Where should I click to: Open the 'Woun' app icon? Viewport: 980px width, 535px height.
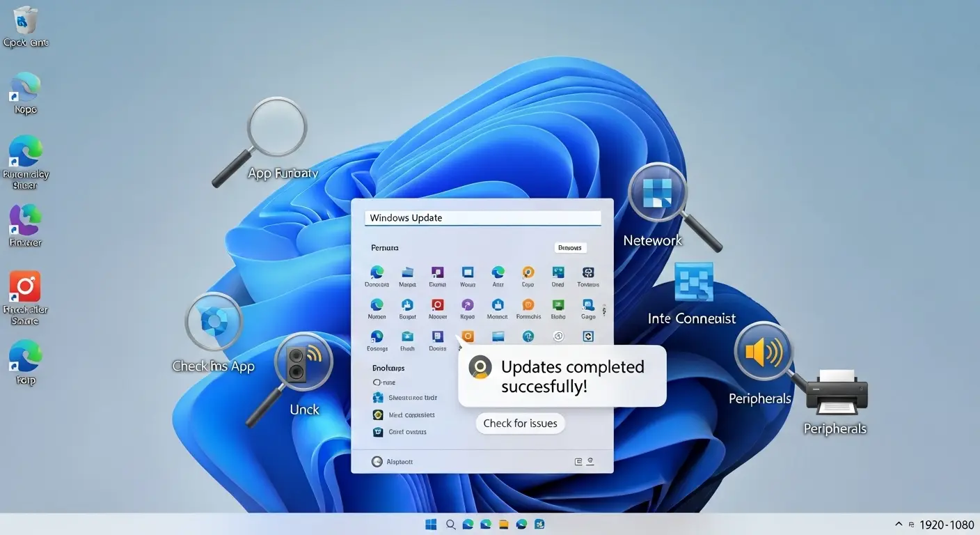click(468, 272)
